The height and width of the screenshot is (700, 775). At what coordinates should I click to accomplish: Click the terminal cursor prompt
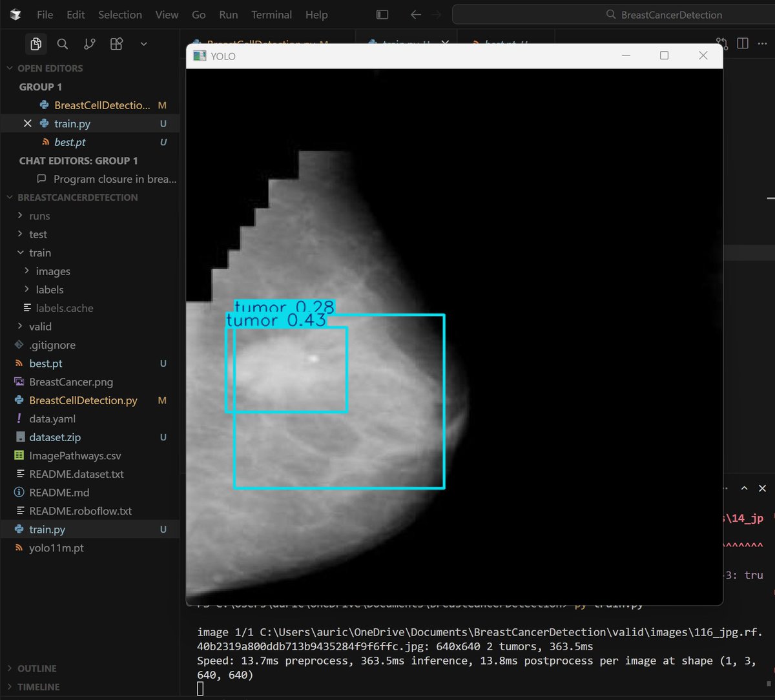(x=200, y=688)
